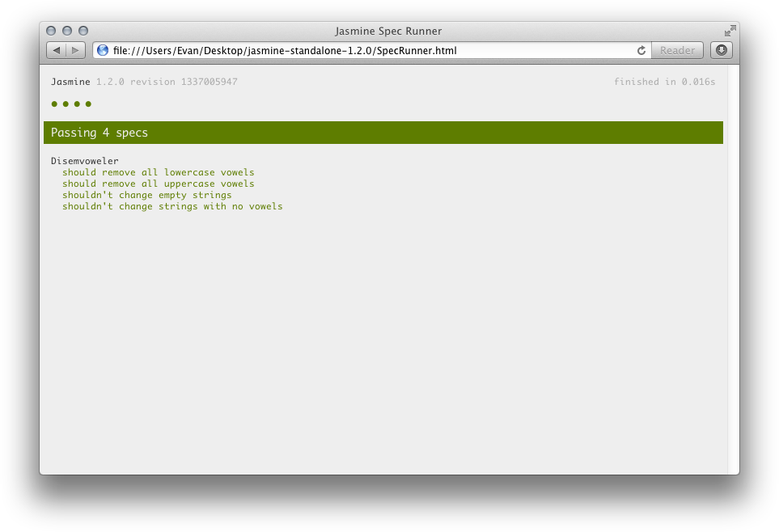The width and height of the screenshot is (779, 532).
Task: Open 'shouldn't change empty strings' spec
Action: click(x=146, y=195)
